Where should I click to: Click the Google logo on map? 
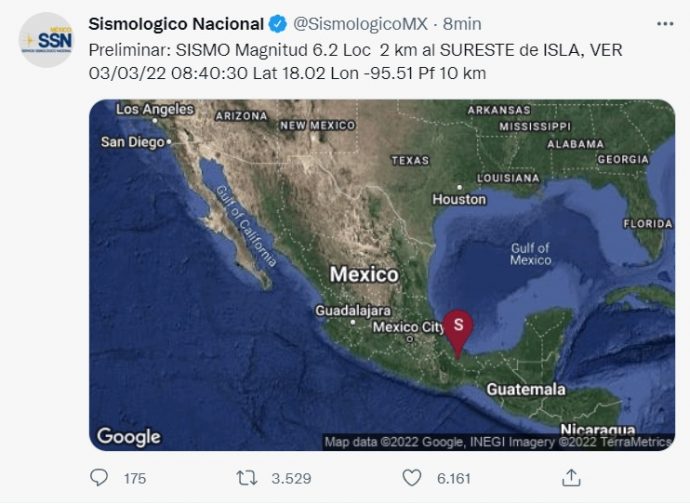coord(129,437)
